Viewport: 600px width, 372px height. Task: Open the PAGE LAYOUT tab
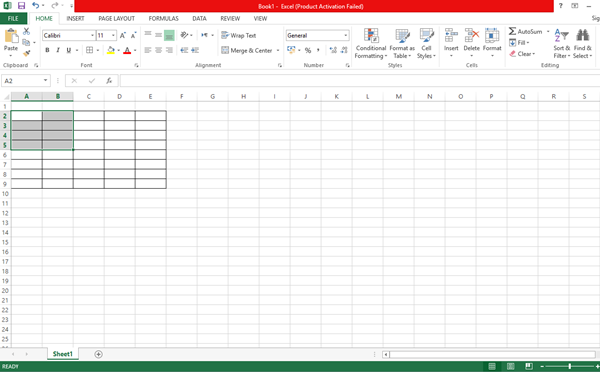pos(116,18)
